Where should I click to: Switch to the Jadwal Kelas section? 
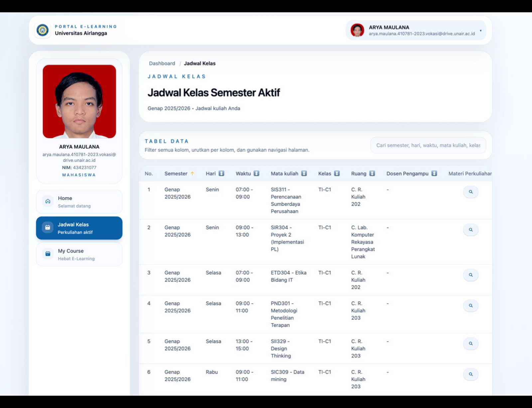(x=79, y=228)
